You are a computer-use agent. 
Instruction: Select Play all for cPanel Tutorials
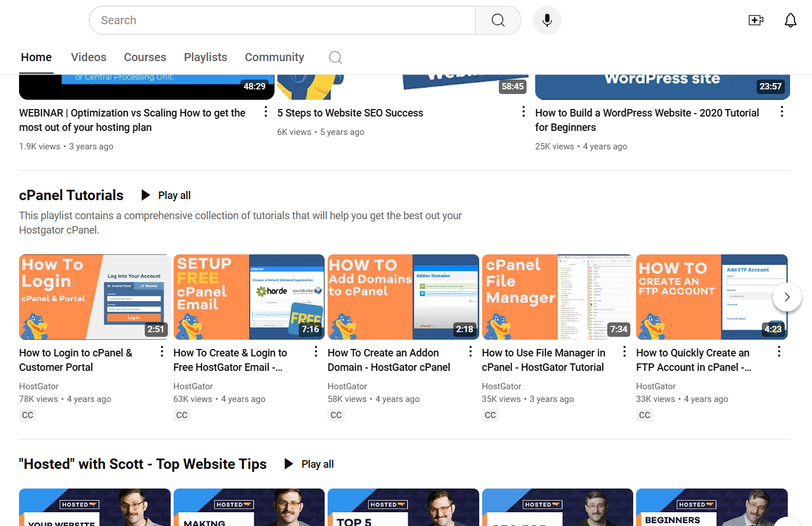click(x=174, y=195)
